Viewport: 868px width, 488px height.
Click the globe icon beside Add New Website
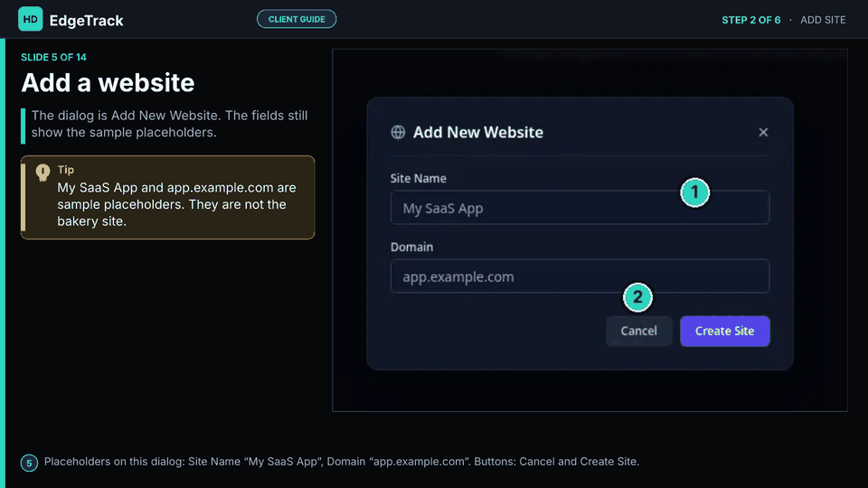tap(398, 132)
